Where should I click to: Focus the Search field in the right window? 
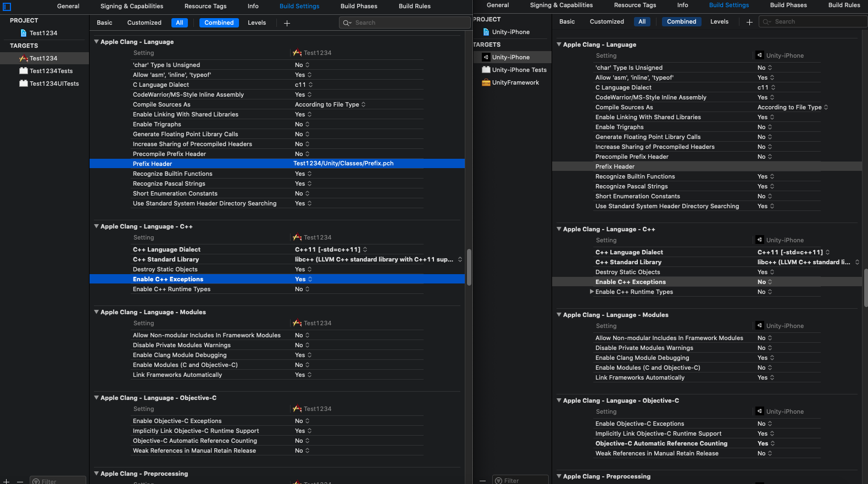coord(813,22)
